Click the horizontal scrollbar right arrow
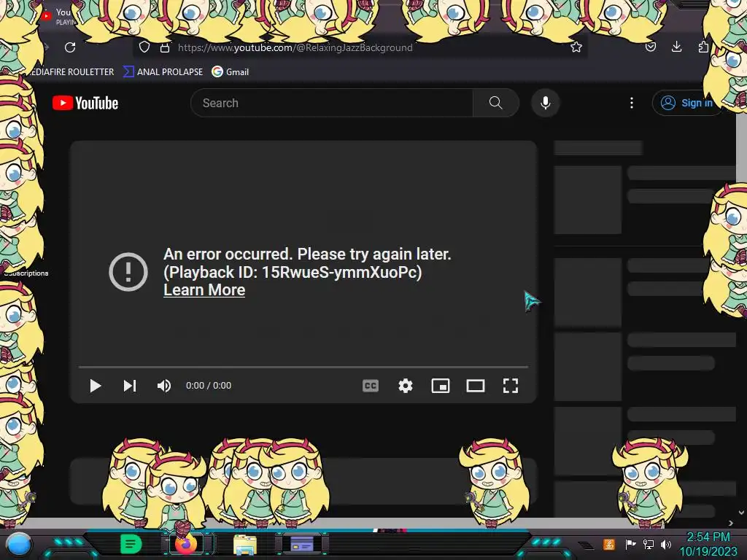The height and width of the screenshot is (560, 747). pos(731,523)
